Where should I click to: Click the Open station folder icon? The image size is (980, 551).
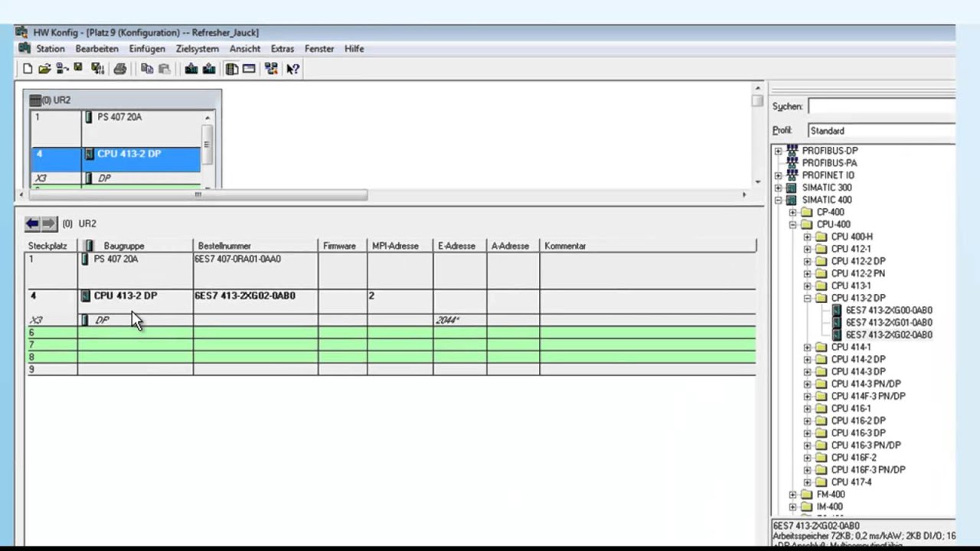tap(44, 69)
